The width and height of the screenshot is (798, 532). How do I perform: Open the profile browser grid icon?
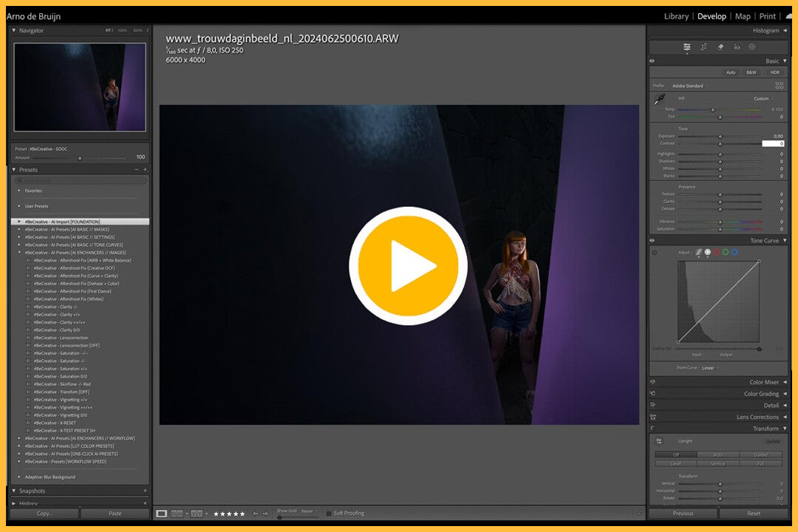tap(779, 86)
